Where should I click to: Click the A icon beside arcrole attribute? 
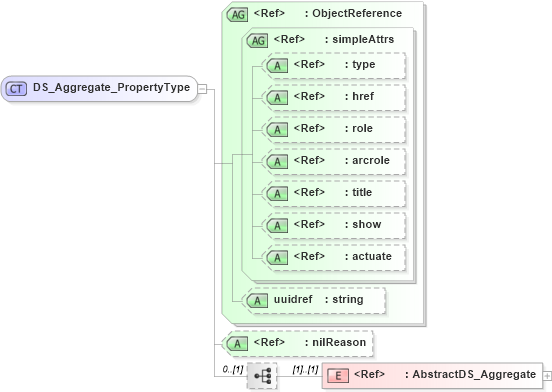277,162
